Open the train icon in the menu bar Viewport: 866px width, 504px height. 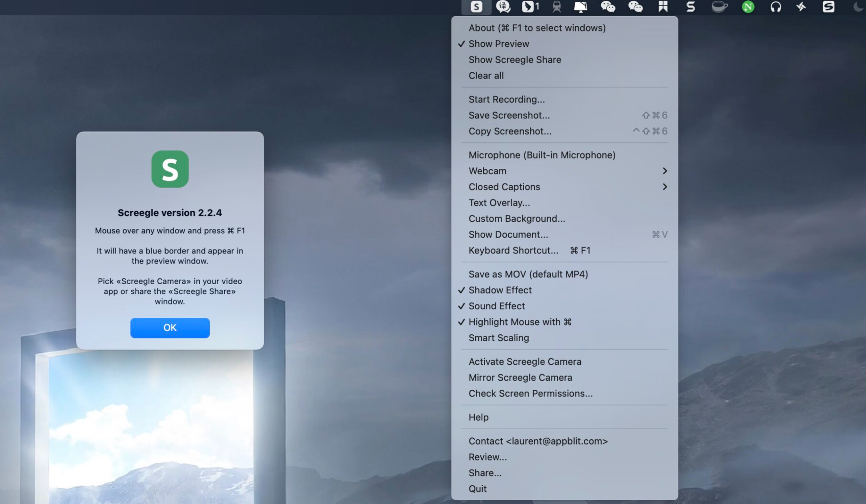(x=557, y=7)
